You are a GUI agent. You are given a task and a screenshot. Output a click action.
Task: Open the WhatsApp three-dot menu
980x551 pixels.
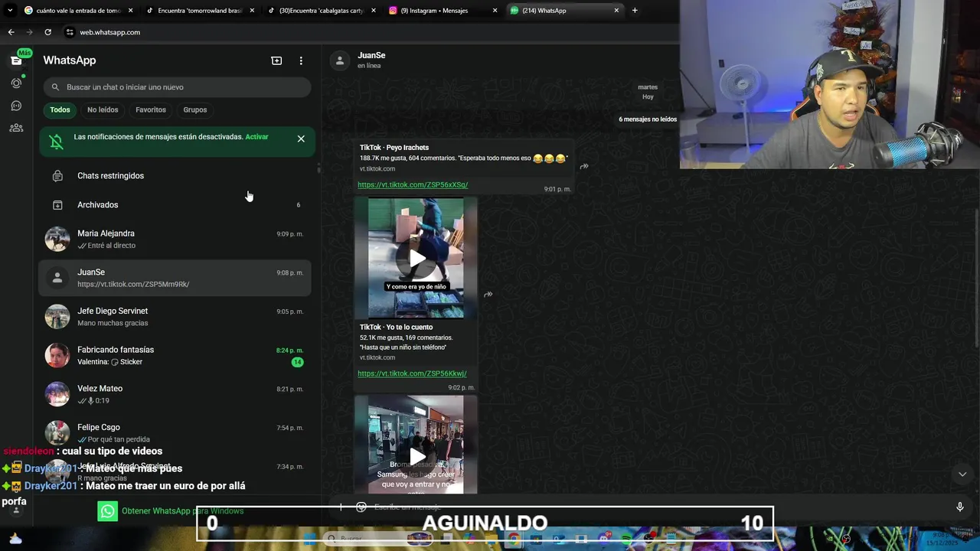[301, 60]
